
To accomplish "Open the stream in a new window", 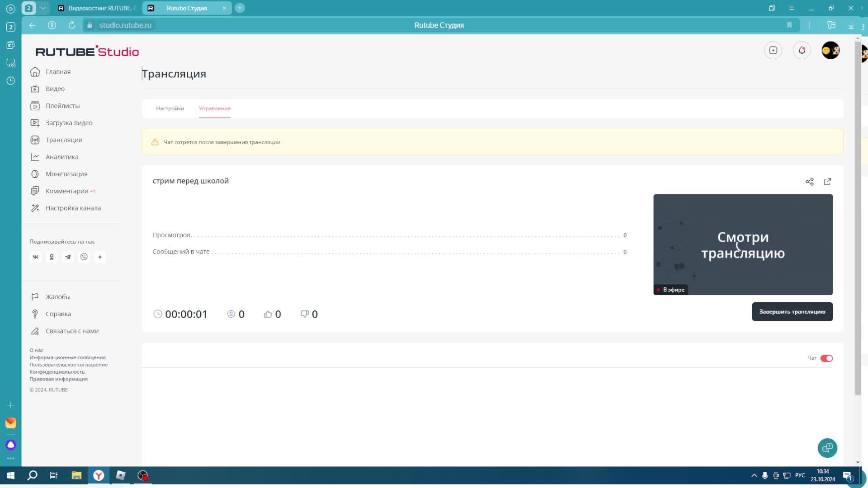I will coord(827,182).
